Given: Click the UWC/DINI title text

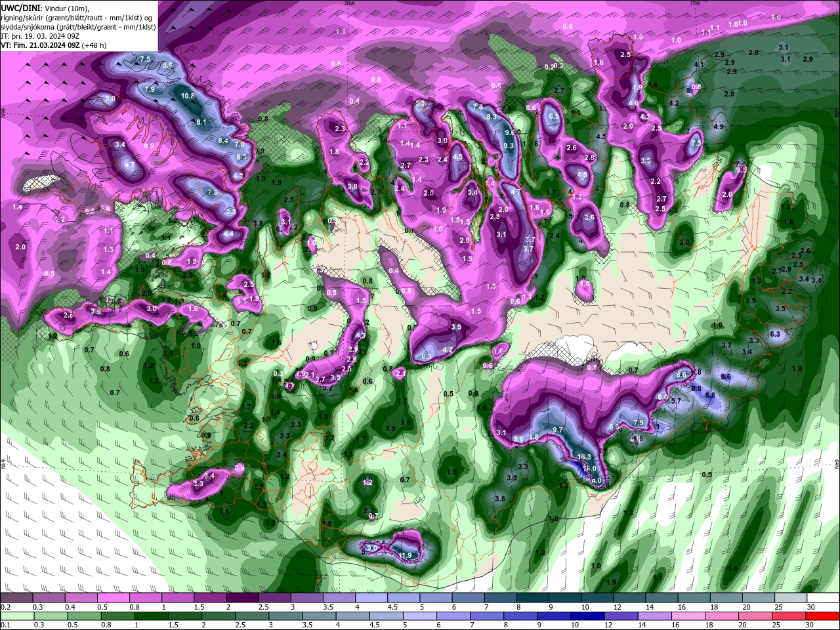Looking at the screenshot, I should (x=22, y=7).
